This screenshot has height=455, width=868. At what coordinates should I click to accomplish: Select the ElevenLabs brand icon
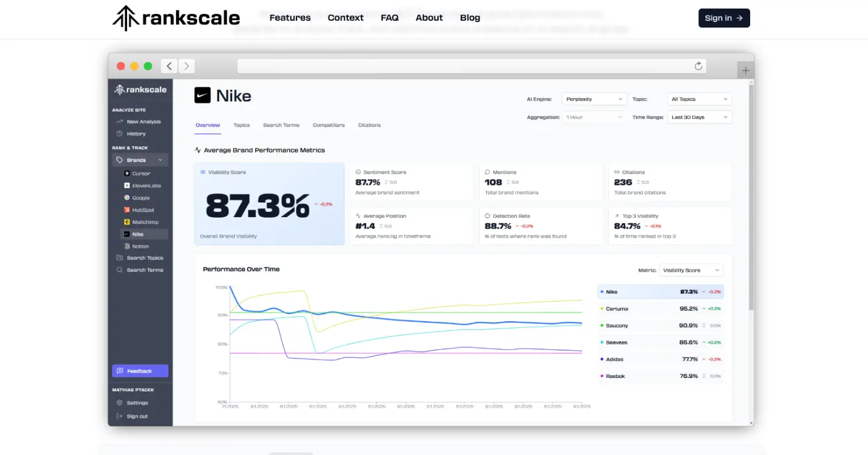tap(127, 186)
